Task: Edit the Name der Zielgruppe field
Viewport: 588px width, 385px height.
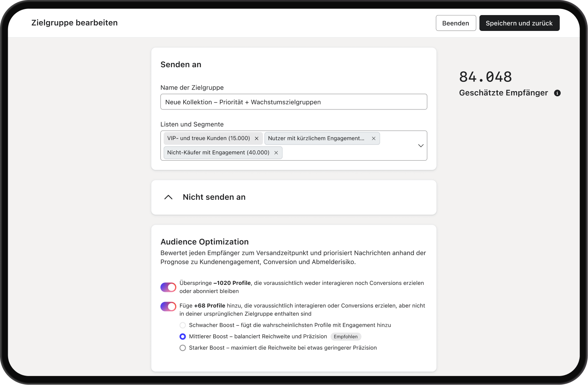Action: [294, 102]
